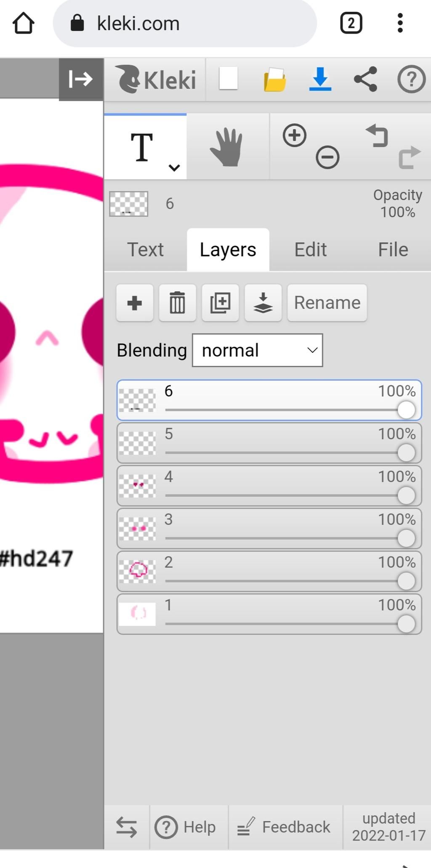
Task: Flip interface sides with swap arrows
Action: 126,827
